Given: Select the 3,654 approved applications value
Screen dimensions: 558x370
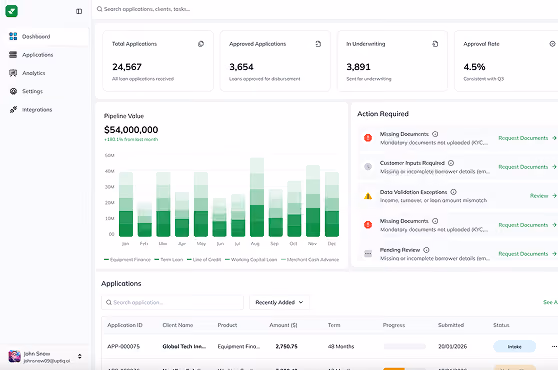Looking at the screenshot, I should 241,67.
